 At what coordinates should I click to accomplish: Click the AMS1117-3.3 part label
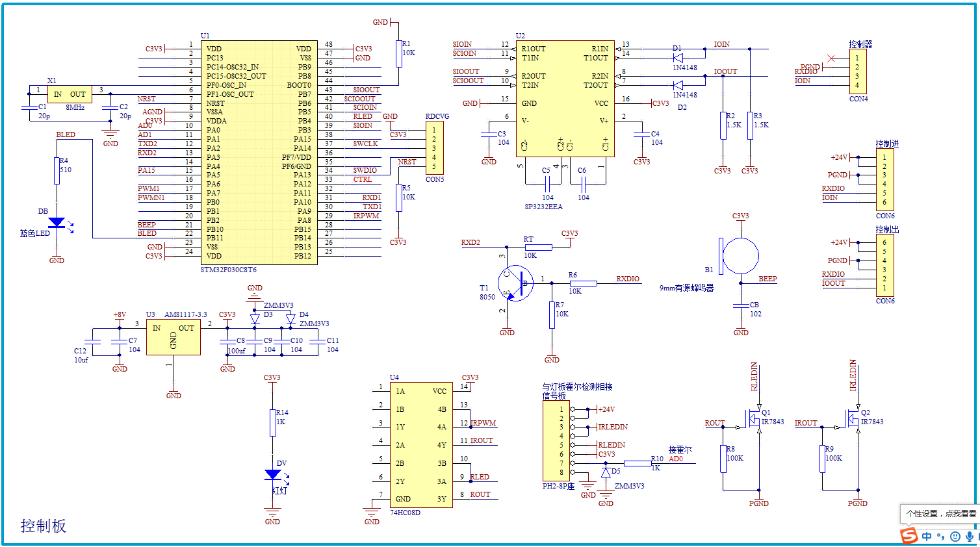coord(186,314)
